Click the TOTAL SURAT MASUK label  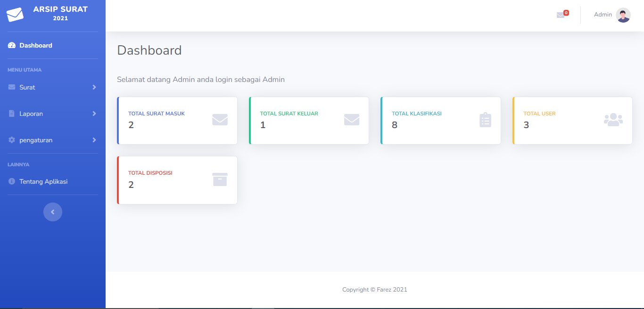pos(157,114)
